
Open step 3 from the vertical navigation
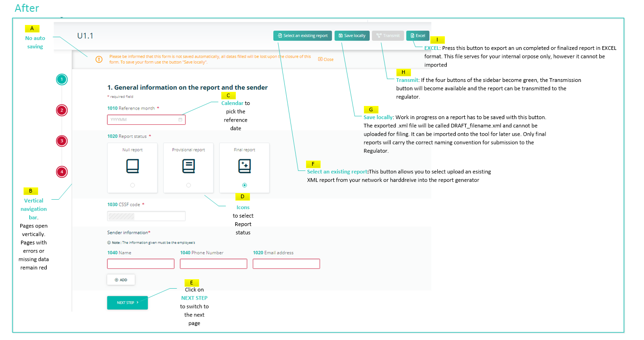coord(61,141)
